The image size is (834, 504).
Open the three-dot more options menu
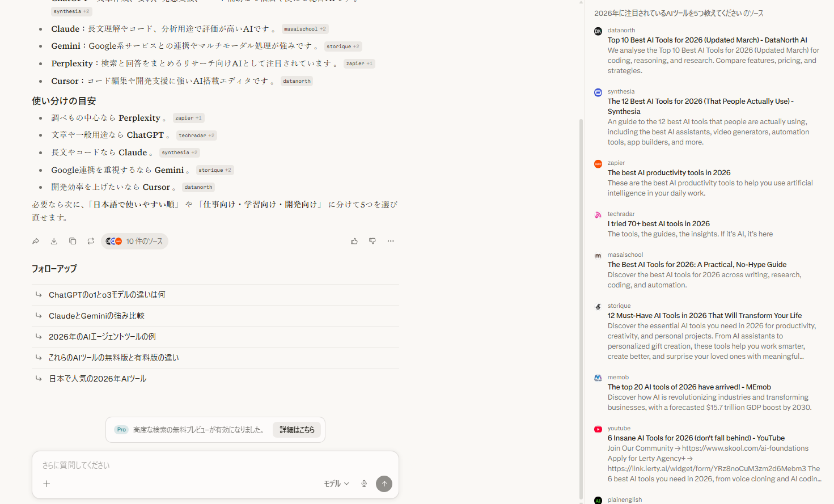(x=391, y=241)
